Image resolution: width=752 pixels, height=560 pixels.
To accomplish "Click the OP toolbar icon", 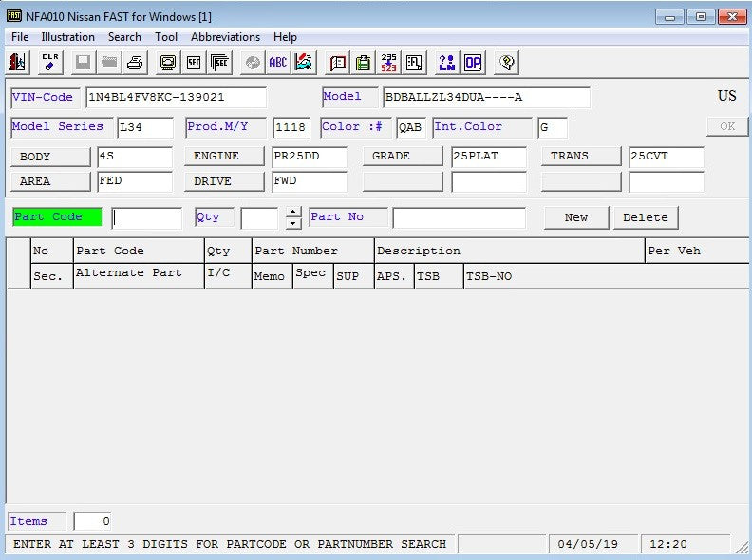I will click(x=473, y=63).
